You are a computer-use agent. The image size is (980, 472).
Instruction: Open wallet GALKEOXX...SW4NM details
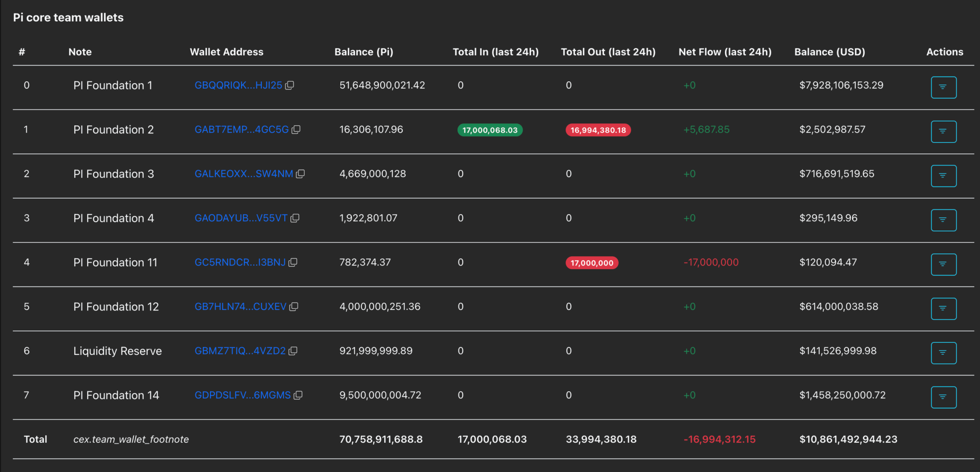tap(244, 174)
